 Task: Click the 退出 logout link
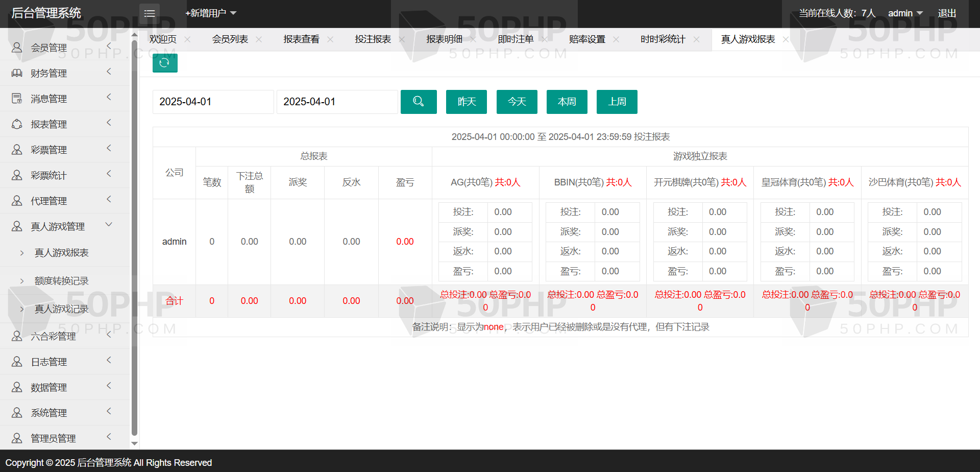[x=946, y=13]
